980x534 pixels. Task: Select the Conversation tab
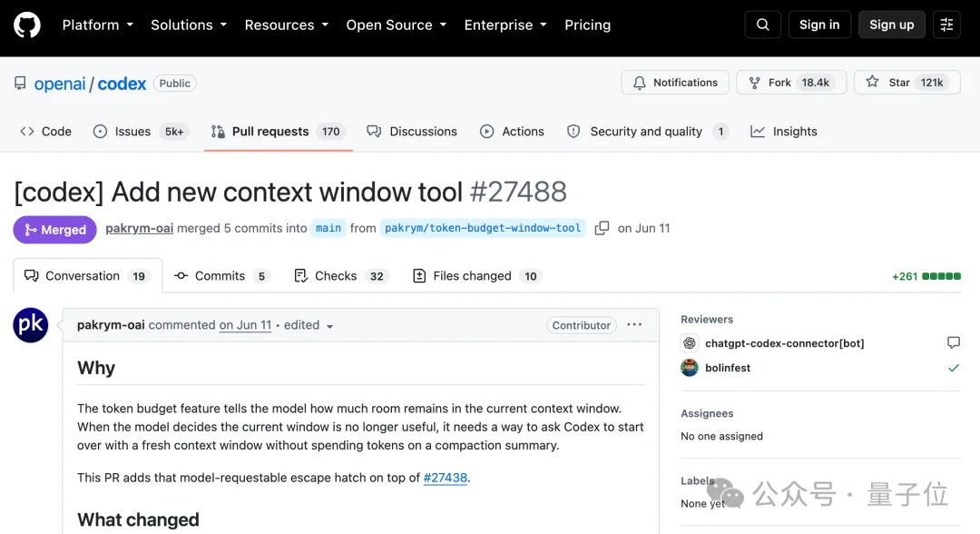click(87, 276)
